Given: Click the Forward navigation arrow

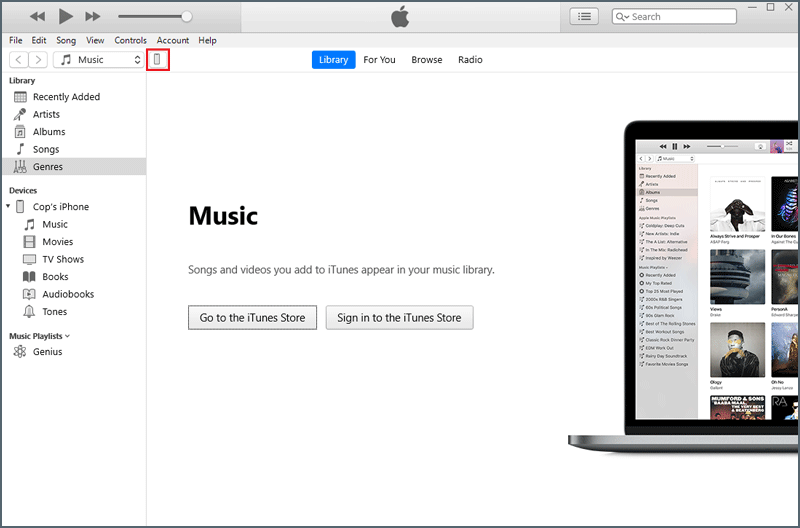Looking at the screenshot, I should (x=38, y=60).
